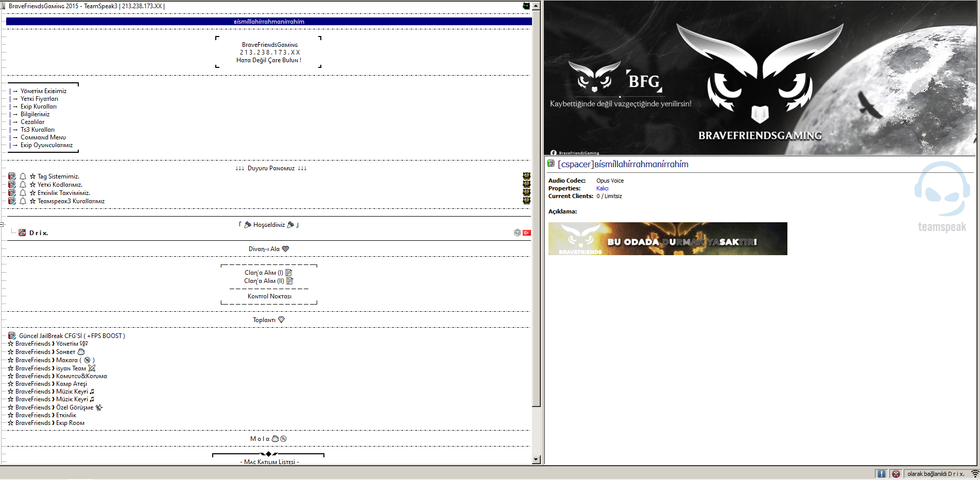Screen dimensions: 980x480
Task: Click the icon of Güncel JailBreak CFG'Sİ channel
Action: coord(12,336)
